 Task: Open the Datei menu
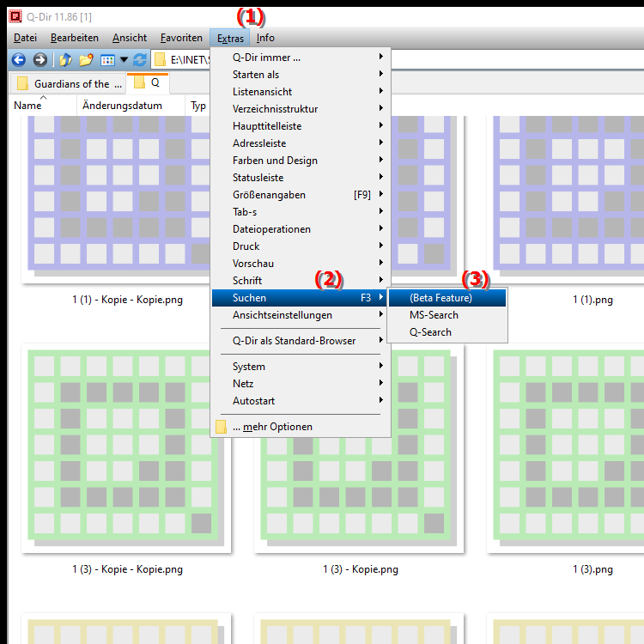[x=25, y=38]
